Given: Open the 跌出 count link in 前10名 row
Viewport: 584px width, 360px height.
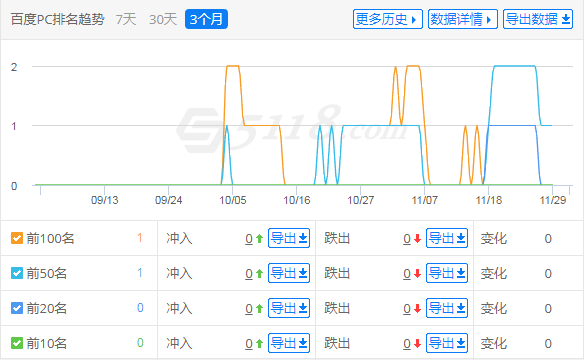Looking at the screenshot, I should click(x=407, y=343).
